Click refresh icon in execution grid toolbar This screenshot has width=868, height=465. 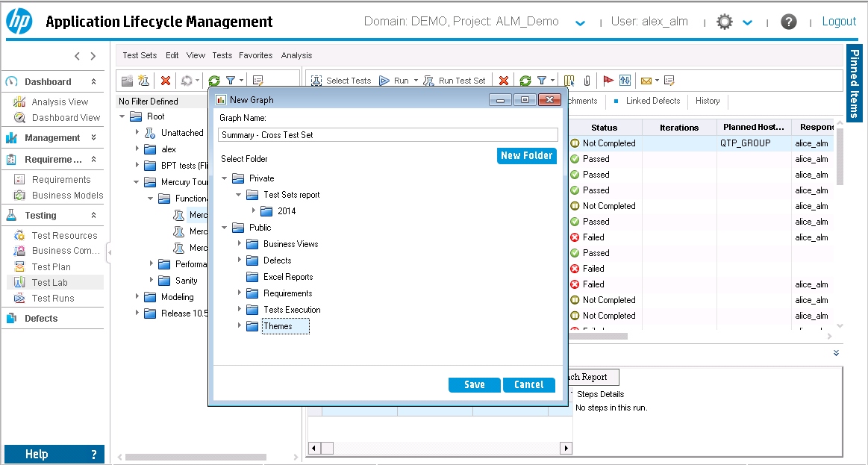tap(525, 81)
